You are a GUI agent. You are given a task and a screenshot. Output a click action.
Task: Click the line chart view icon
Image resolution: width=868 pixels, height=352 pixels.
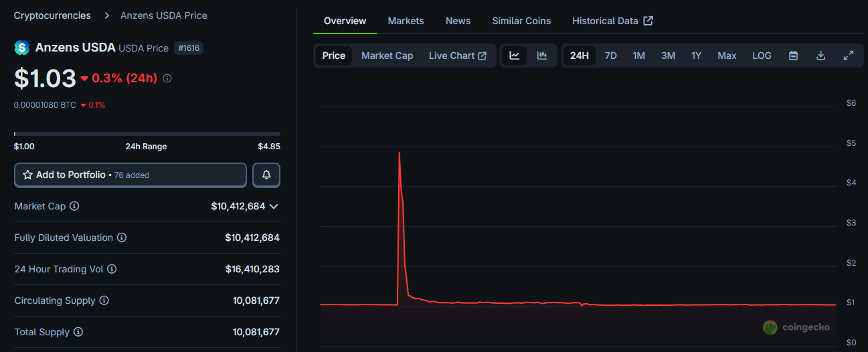click(514, 56)
